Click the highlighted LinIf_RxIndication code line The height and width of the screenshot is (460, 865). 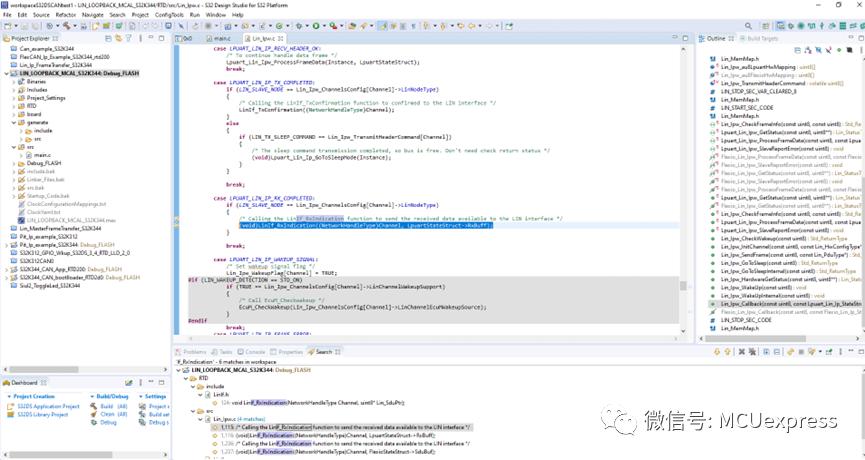click(366, 225)
